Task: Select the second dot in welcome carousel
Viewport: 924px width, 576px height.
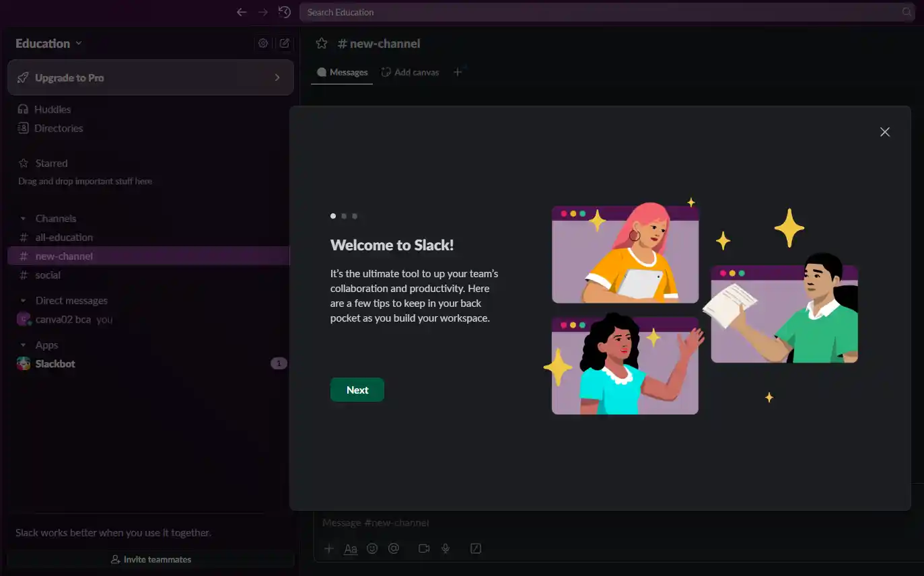Action: point(344,216)
